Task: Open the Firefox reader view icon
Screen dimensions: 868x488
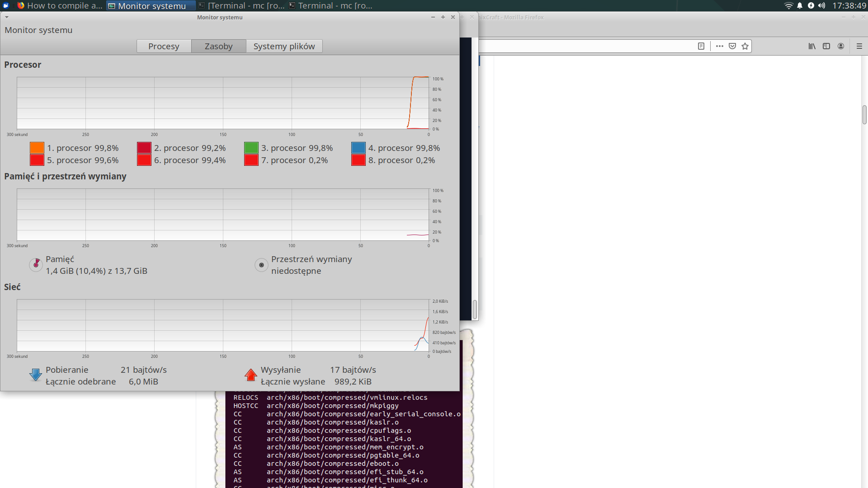Action: click(x=701, y=46)
